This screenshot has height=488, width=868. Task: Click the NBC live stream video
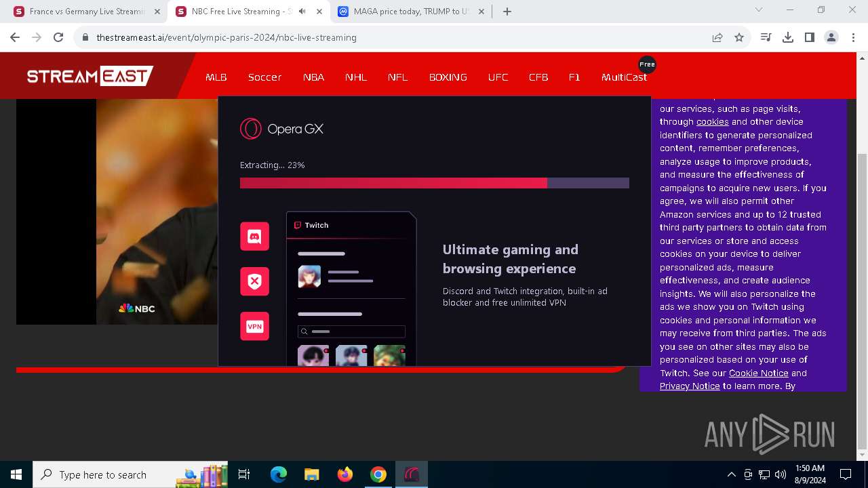pyautogui.click(x=117, y=211)
